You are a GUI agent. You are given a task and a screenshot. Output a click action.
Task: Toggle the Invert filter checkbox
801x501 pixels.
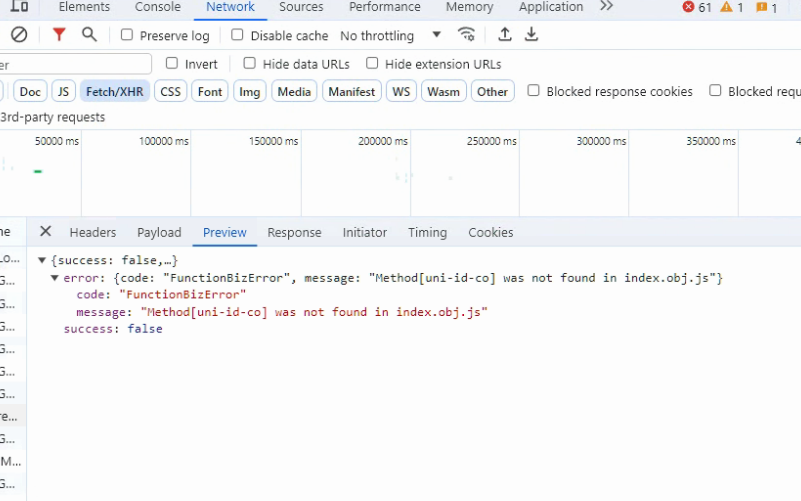(172, 64)
